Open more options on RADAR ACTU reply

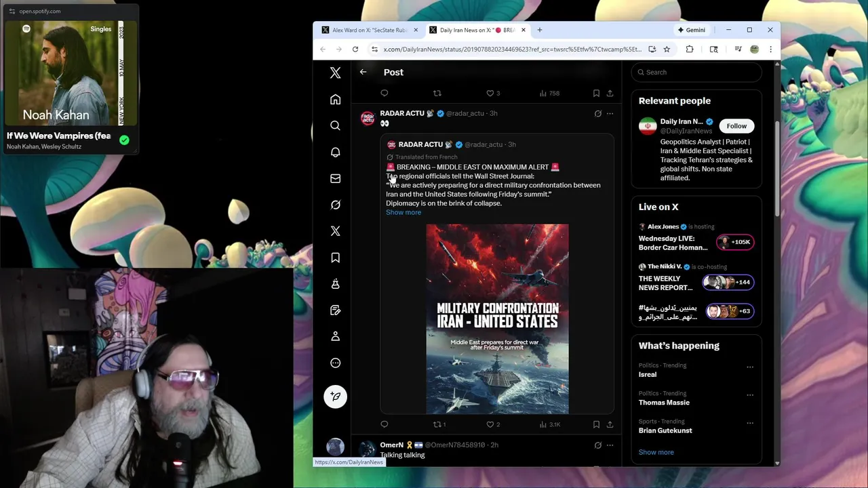pyautogui.click(x=610, y=113)
